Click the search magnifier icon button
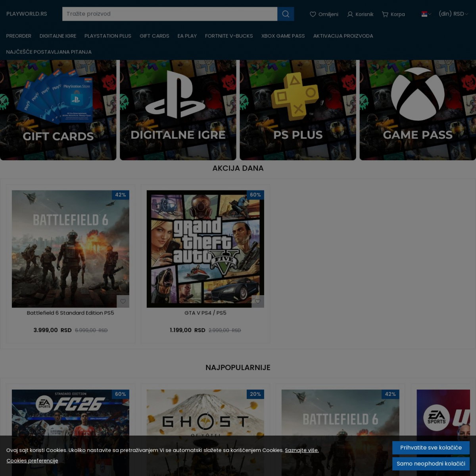This screenshot has width=476, height=476. tap(286, 14)
